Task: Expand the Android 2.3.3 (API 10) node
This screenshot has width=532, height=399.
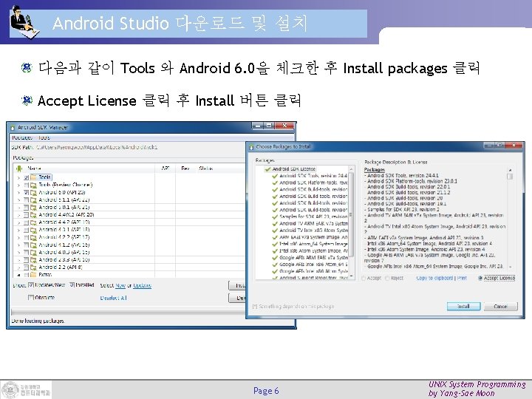Action: pyautogui.click(x=18, y=259)
